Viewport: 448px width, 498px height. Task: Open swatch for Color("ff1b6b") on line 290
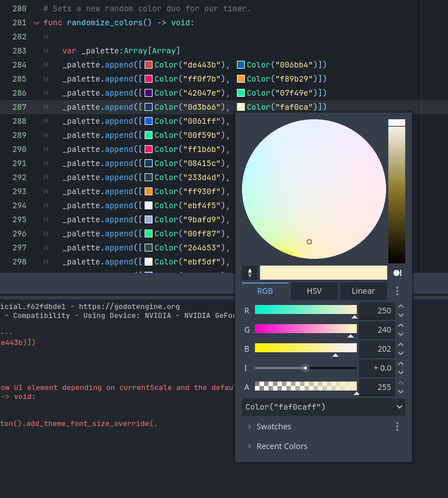[x=149, y=149]
